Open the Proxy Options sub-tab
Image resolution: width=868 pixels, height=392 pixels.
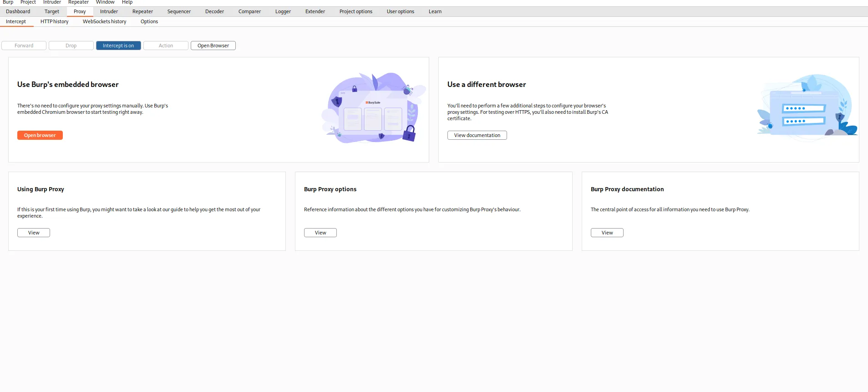click(149, 21)
